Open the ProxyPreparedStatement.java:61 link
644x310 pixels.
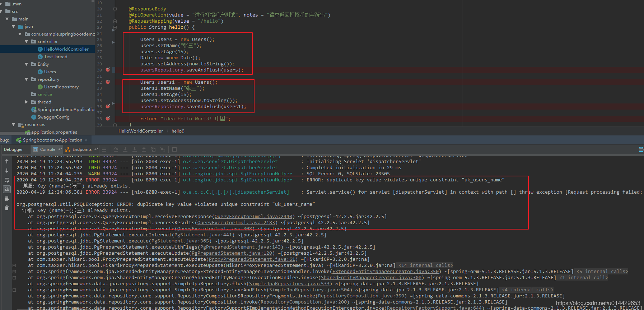(252, 259)
